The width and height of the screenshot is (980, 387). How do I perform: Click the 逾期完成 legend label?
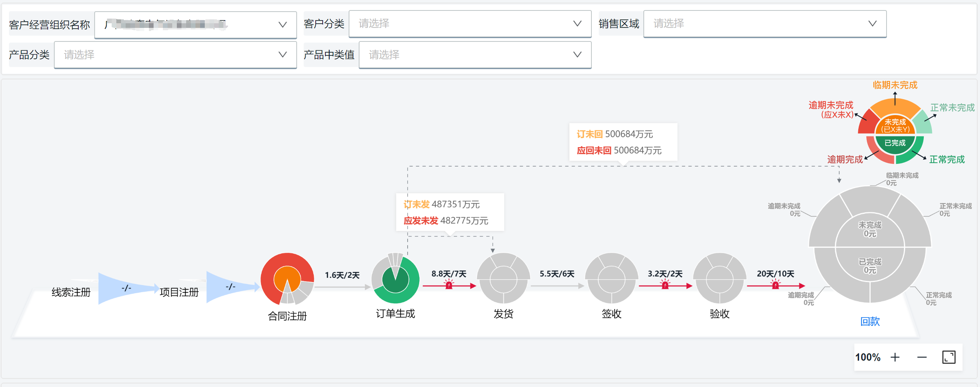[x=845, y=159]
